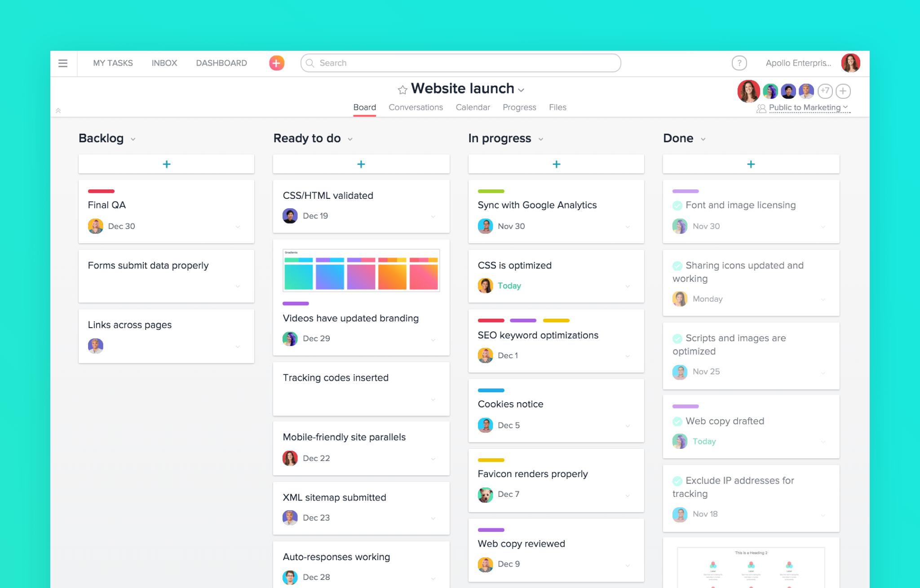The height and width of the screenshot is (588, 920).
Task: Switch to the Progress tab
Action: 519,106
